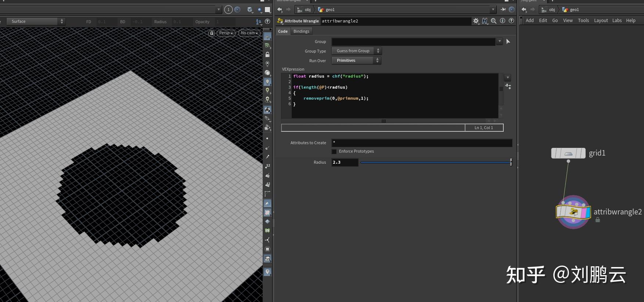Click the grid1 node icon
Viewport: 644px width, 302px height.
pos(568,153)
